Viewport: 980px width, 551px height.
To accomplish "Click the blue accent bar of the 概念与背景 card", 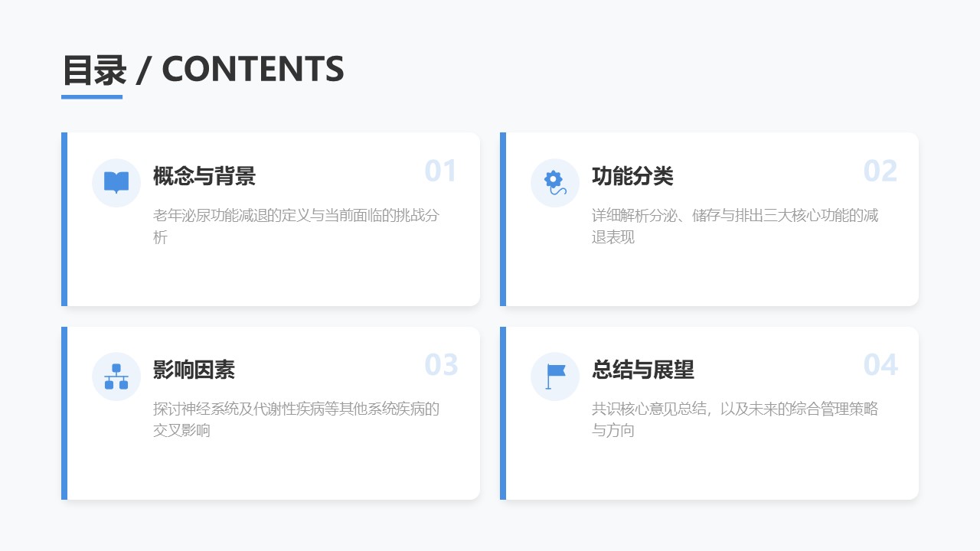I will 64,220.
